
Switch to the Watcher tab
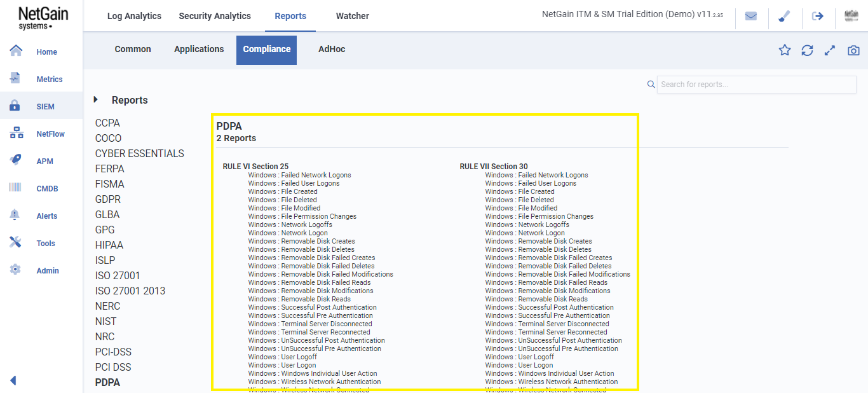tap(353, 16)
